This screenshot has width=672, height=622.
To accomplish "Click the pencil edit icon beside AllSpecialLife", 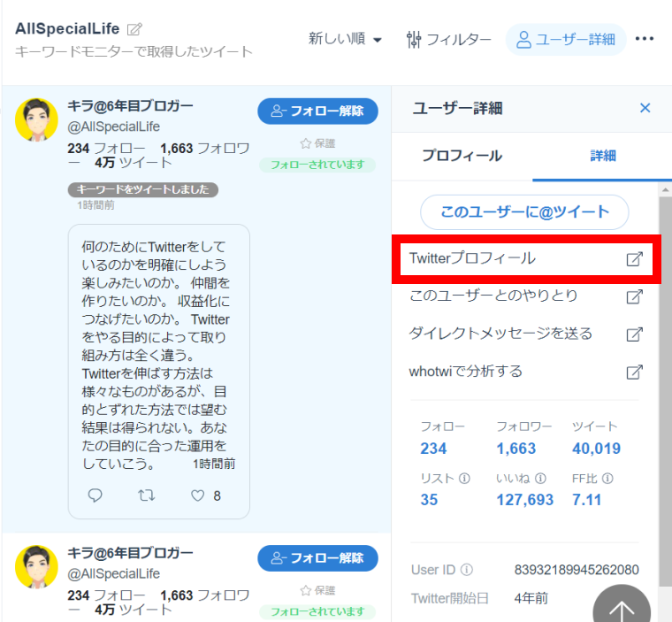I will pos(134,29).
